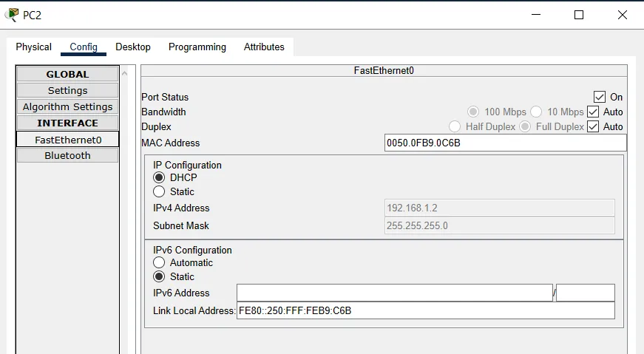
Task: Click the PC2 app icon in title bar
Action: (12, 15)
